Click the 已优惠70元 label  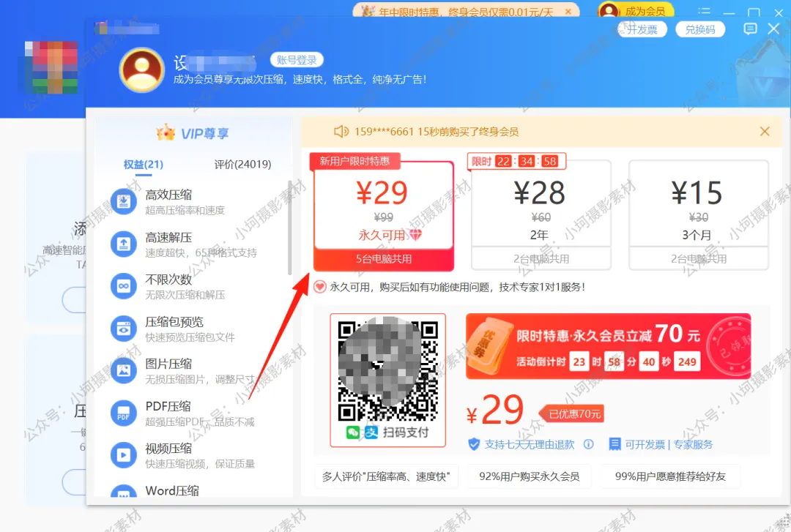[572, 414]
